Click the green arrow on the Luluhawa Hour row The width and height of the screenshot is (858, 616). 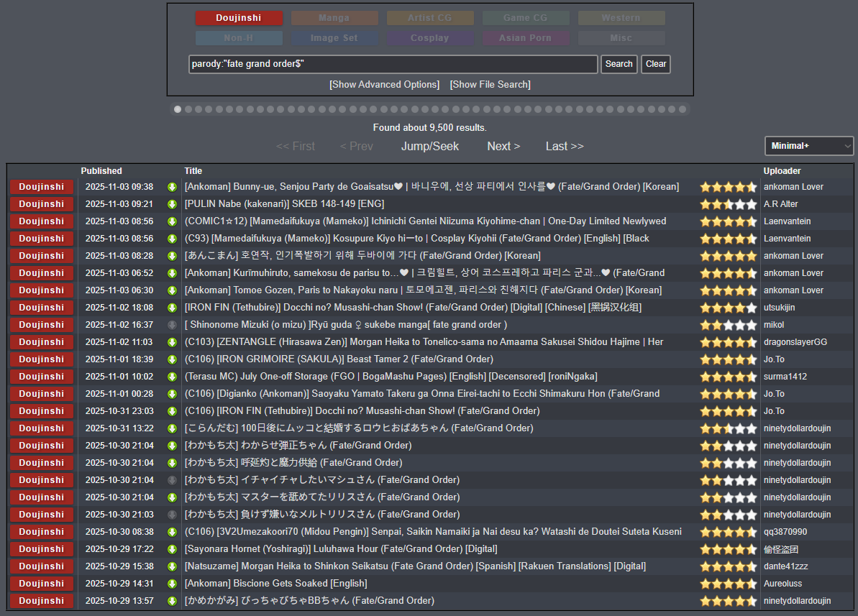coord(172,548)
